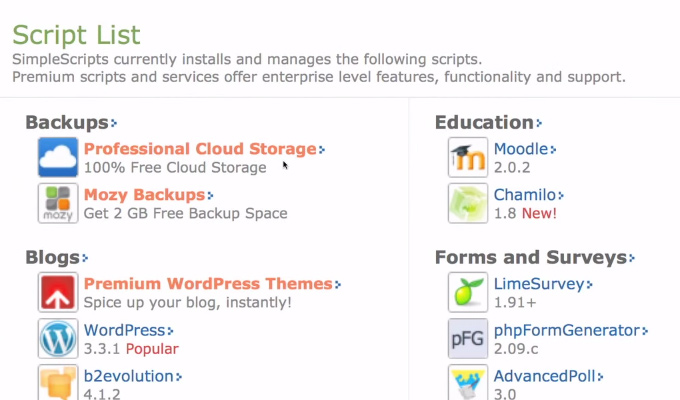Click the b2evolution orange icon
The image size is (680, 400).
[58, 383]
